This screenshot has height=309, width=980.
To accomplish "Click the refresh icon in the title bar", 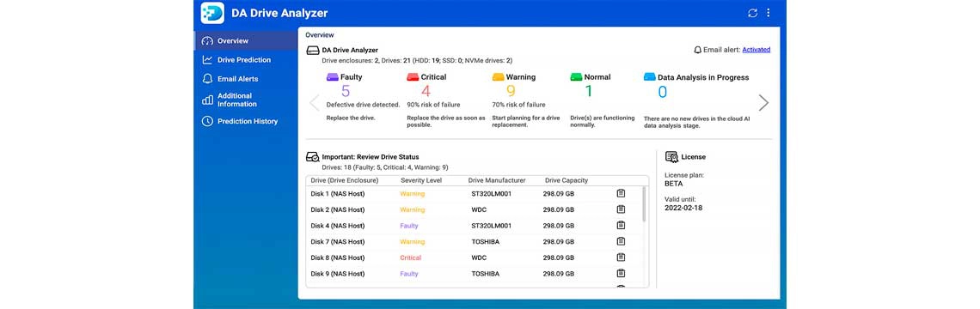I will point(752,13).
